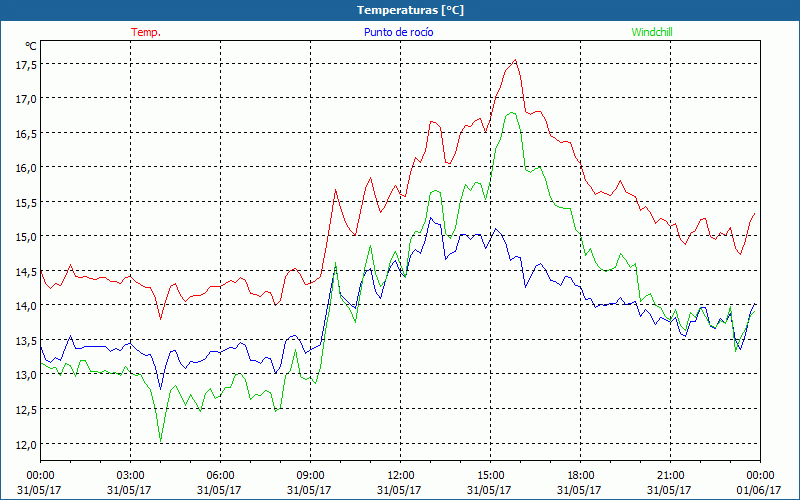
Task: Click the 18:00 time axis label
Action: 580,476
